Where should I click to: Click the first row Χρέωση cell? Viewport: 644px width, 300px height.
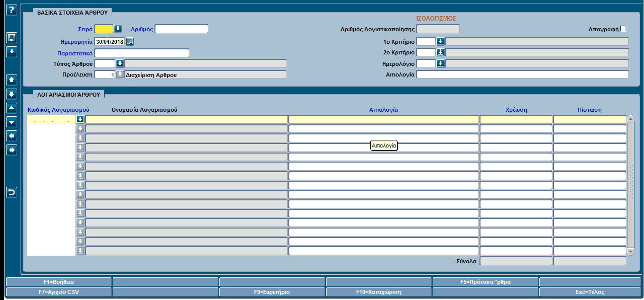pos(516,120)
